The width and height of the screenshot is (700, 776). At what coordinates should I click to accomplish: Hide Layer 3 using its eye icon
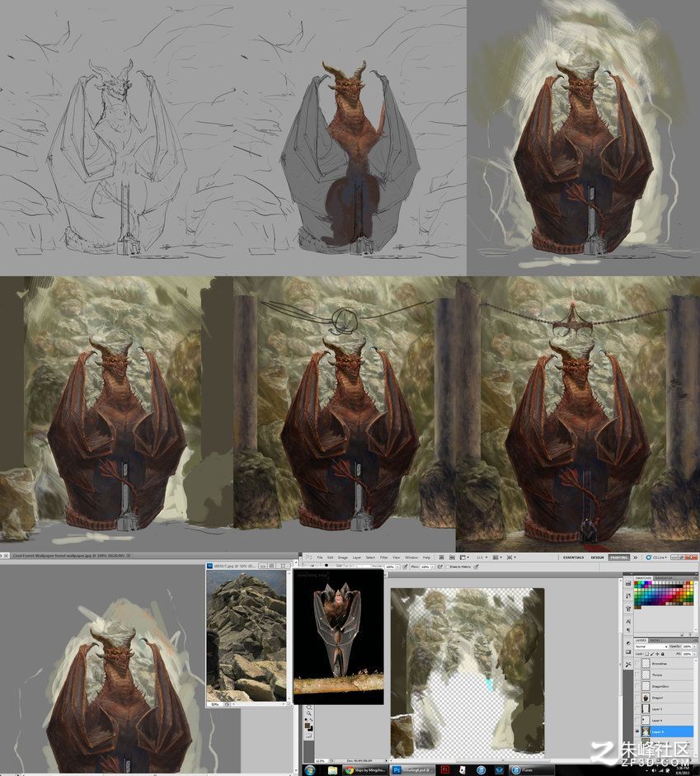(x=637, y=731)
